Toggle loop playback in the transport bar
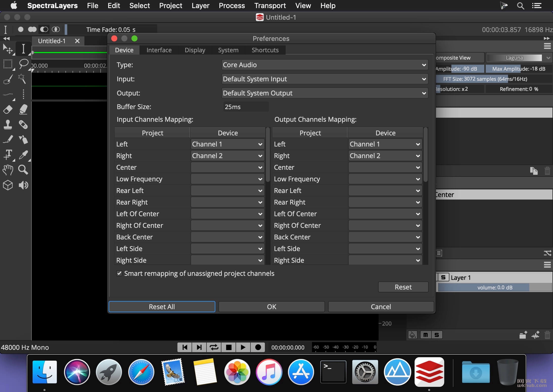 tap(214, 347)
